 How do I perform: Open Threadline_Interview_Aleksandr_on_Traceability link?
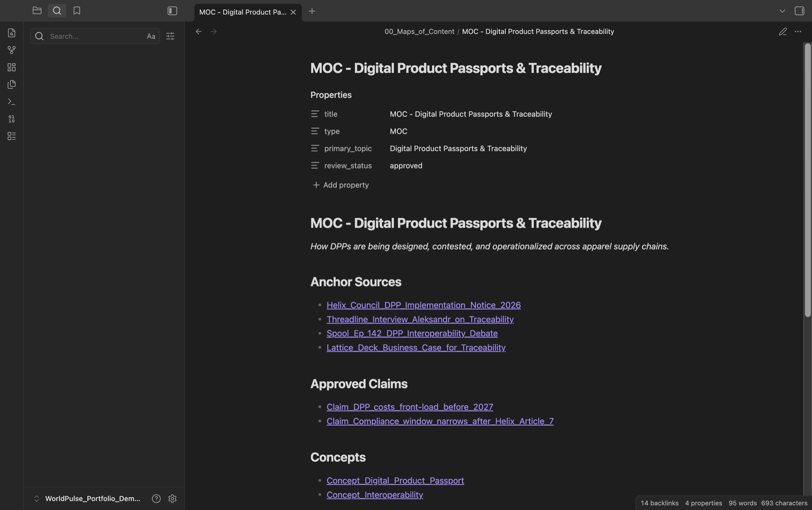[x=420, y=319]
